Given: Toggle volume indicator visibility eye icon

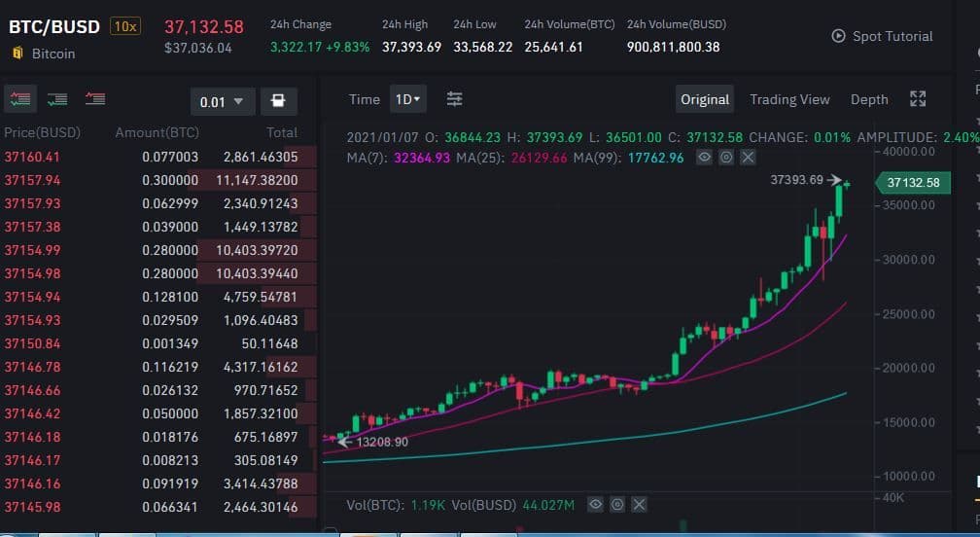Looking at the screenshot, I should tap(595, 505).
